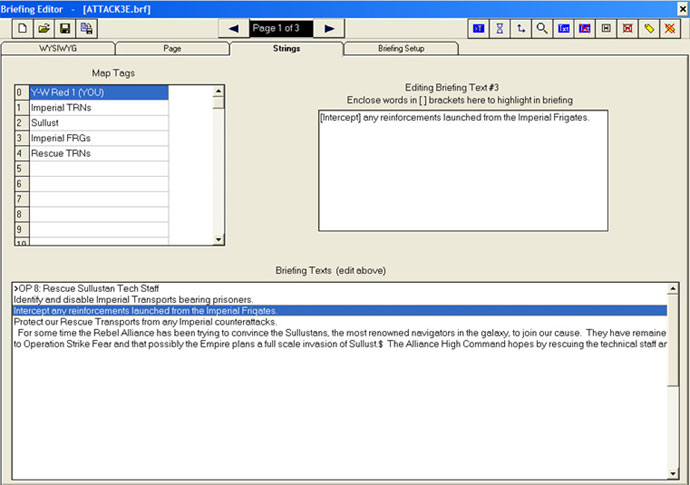Click empty map tag row 7
This screenshot has height=485, width=690.
point(99,199)
